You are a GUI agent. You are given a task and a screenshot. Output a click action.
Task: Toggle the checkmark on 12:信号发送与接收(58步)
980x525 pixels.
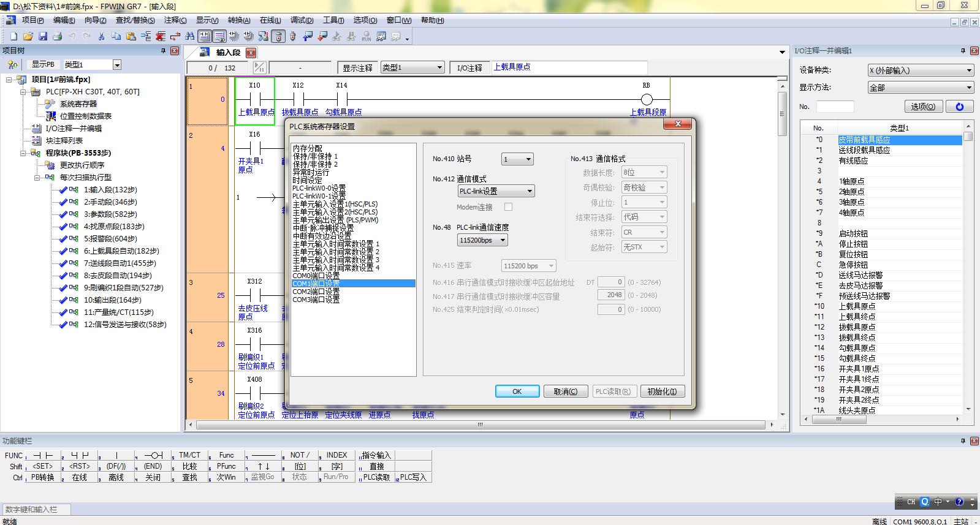tap(63, 324)
